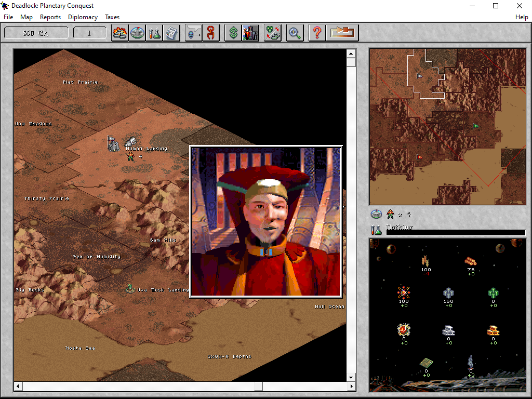
Task: Click the map's scroll left arrow
Action: click(x=18, y=386)
